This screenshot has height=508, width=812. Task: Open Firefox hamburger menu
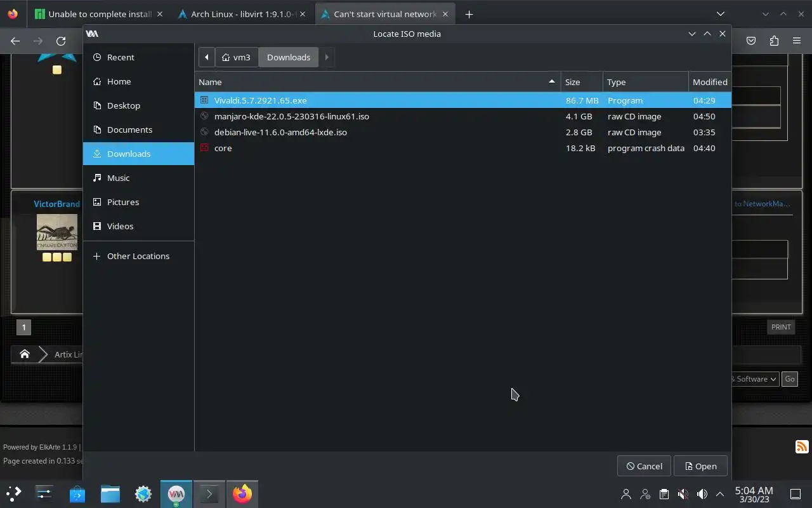tap(797, 41)
